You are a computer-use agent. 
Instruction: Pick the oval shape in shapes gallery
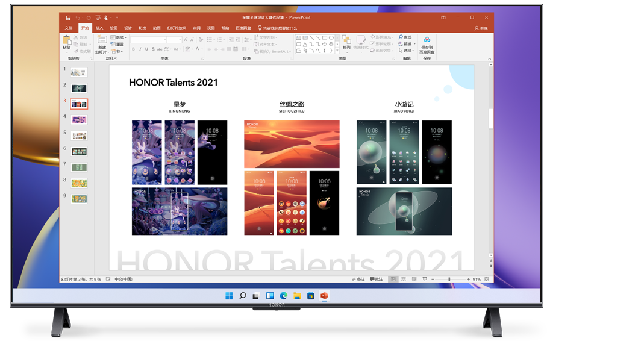(x=331, y=38)
